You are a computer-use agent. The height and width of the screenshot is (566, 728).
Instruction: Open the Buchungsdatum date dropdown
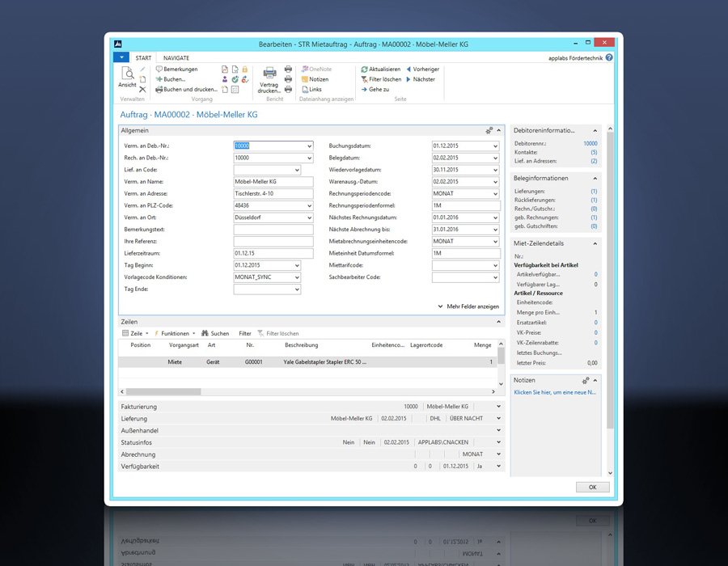click(495, 146)
